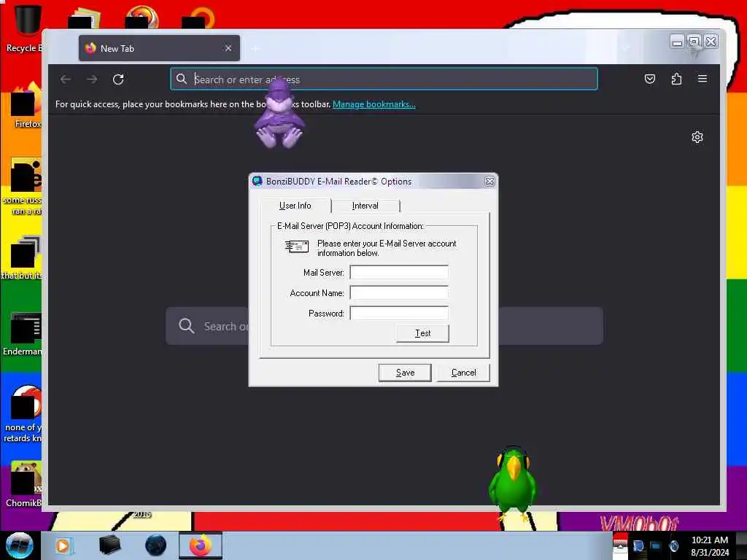Open the ChomikB desktop icon

pos(24,485)
